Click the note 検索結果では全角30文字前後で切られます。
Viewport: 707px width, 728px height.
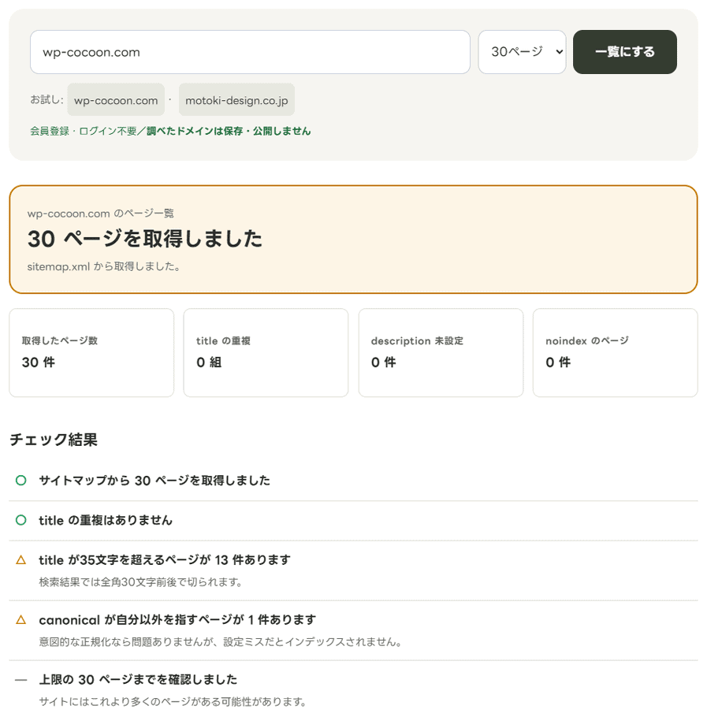[x=141, y=581]
